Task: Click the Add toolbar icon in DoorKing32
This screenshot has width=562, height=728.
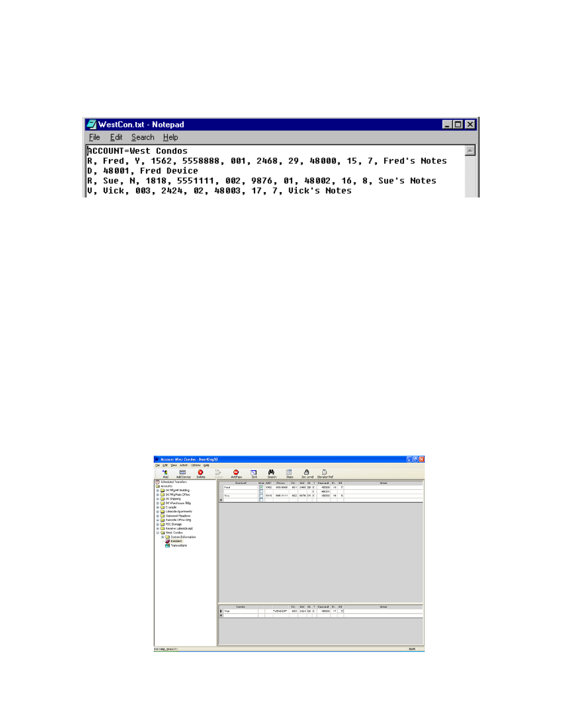Action: point(166,473)
